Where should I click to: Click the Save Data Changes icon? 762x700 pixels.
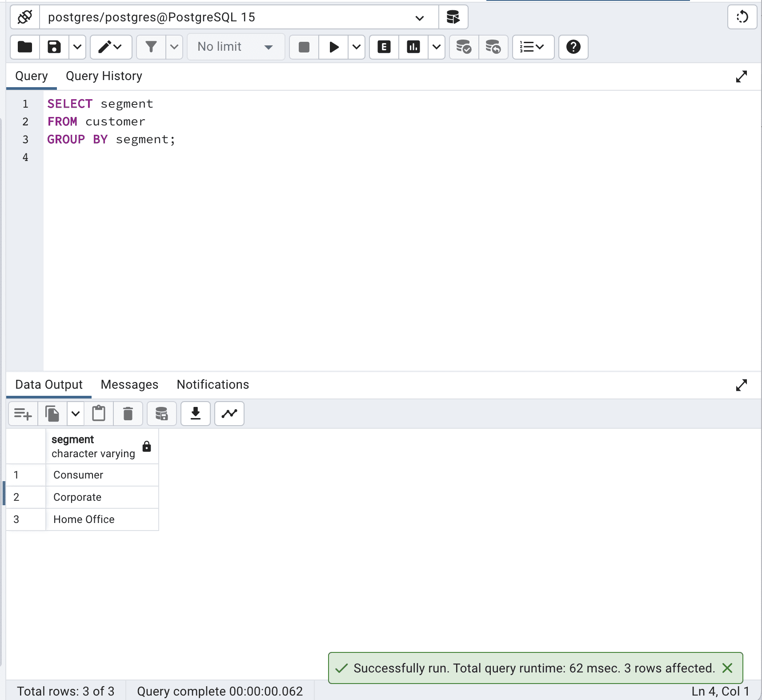[162, 414]
